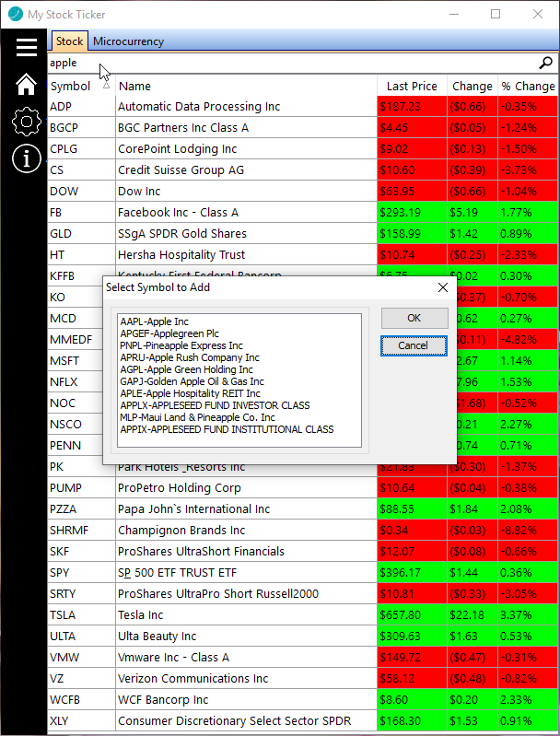Sort by the Last Price column header
This screenshot has width=560, height=736.
point(412,87)
